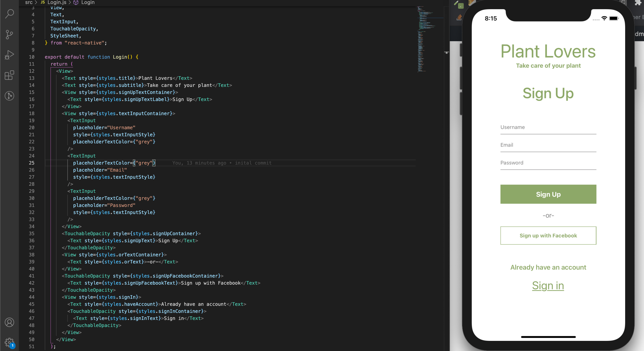Click the JS file icon next to Login.js breadcrumb
The image size is (644, 351).
[42, 2]
